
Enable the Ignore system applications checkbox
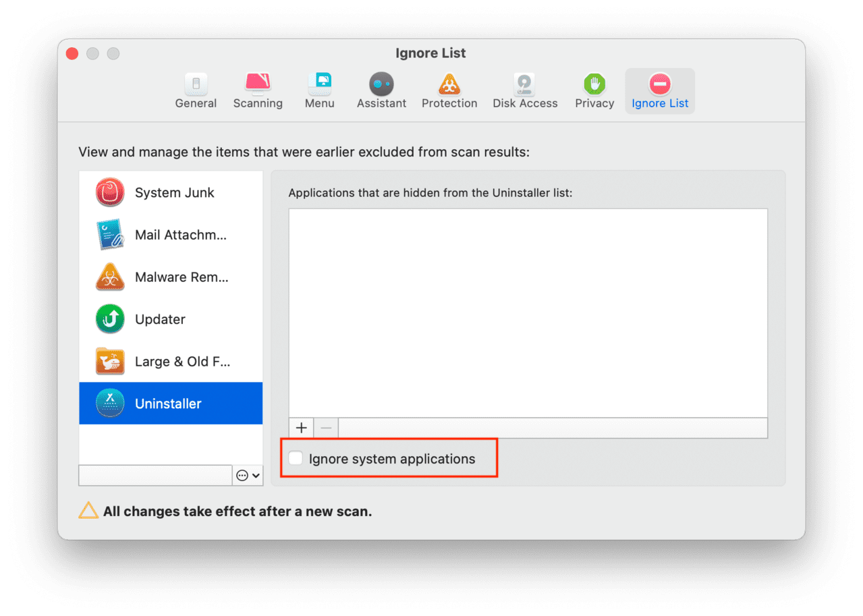[295, 457]
